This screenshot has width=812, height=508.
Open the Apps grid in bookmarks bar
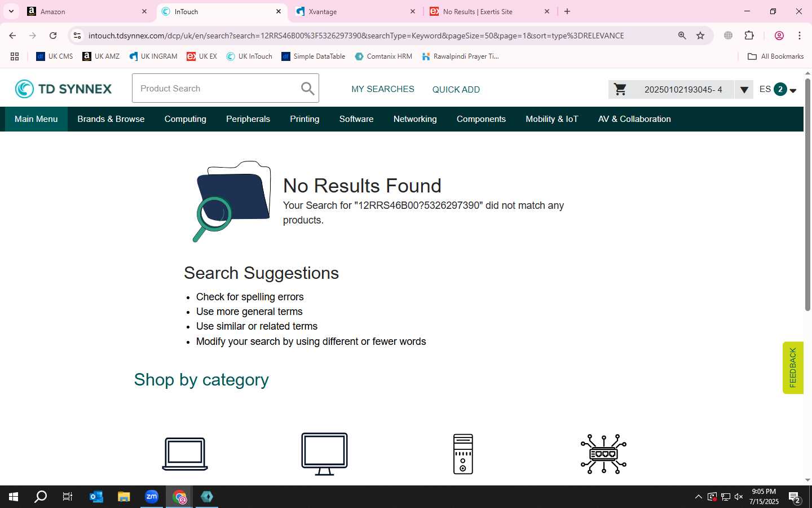15,56
